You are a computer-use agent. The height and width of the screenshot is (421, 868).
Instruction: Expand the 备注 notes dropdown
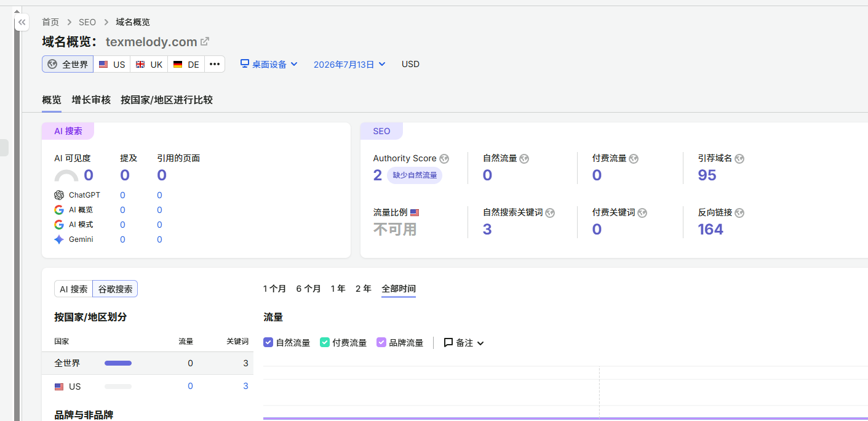tap(464, 343)
